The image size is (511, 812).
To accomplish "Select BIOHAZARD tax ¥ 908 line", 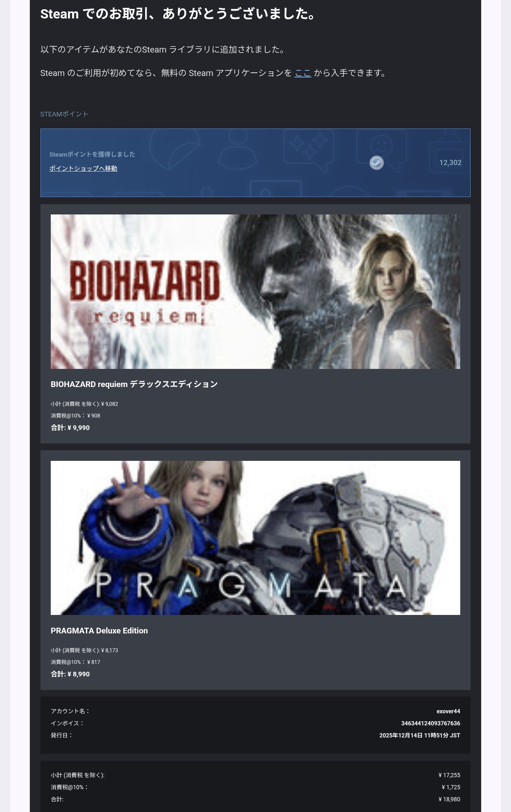I will click(x=75, y=415).
